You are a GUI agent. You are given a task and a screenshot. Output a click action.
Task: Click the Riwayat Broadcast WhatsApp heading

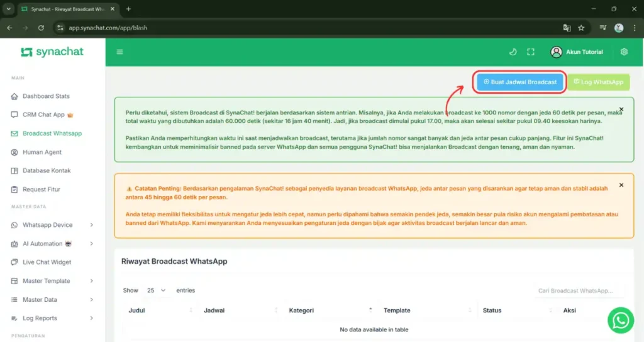click(174, 261)
